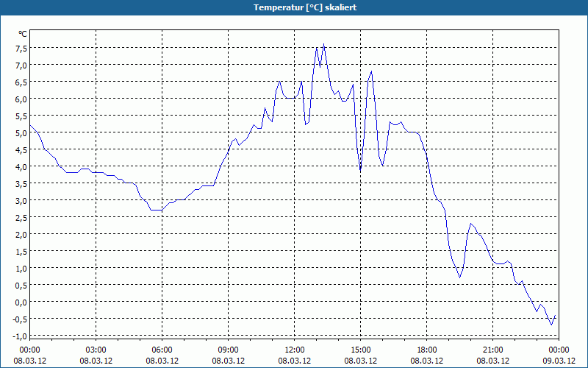Click the 06:00 time axis label

[162, 350]
